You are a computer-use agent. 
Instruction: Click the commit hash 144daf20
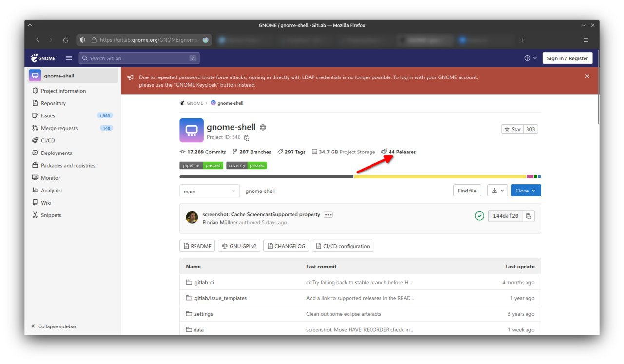pos(506,216)
